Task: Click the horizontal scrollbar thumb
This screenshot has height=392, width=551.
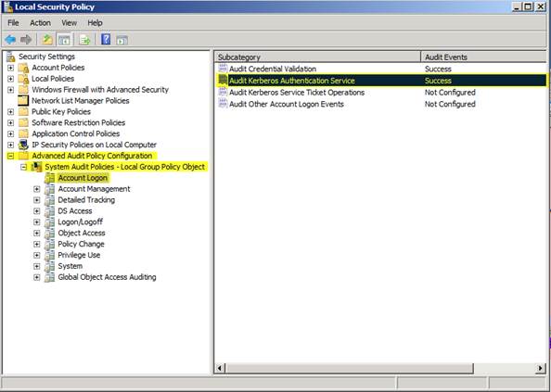Action: click(349, 368)
